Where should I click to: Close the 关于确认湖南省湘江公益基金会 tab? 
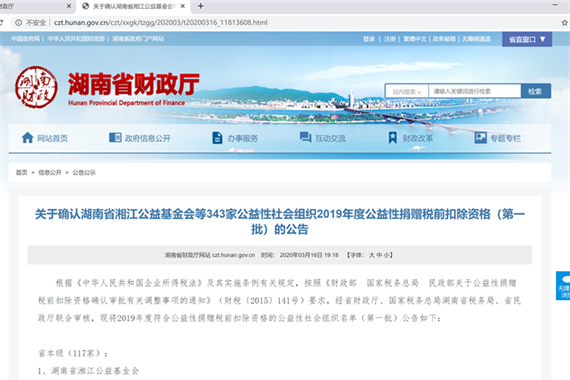coord(183,6)
